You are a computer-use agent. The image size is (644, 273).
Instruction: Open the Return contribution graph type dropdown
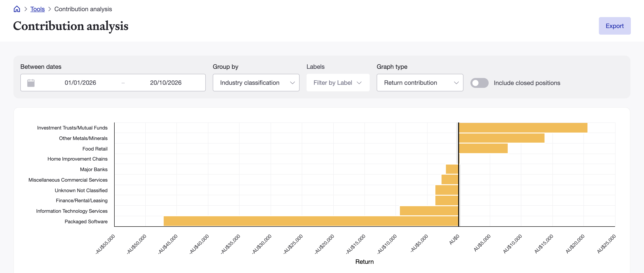[x=420, y=83]
